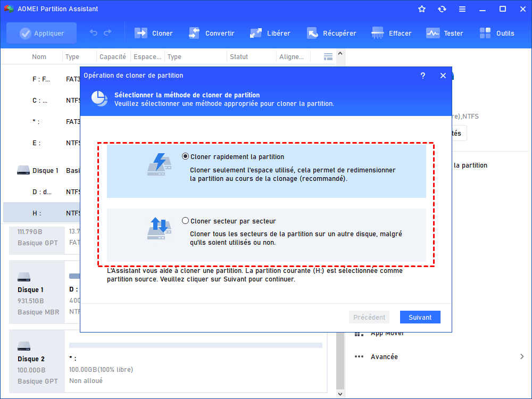Open the Effacer tool
Screen dimensions: 532x399
click(x=391, y=33)
